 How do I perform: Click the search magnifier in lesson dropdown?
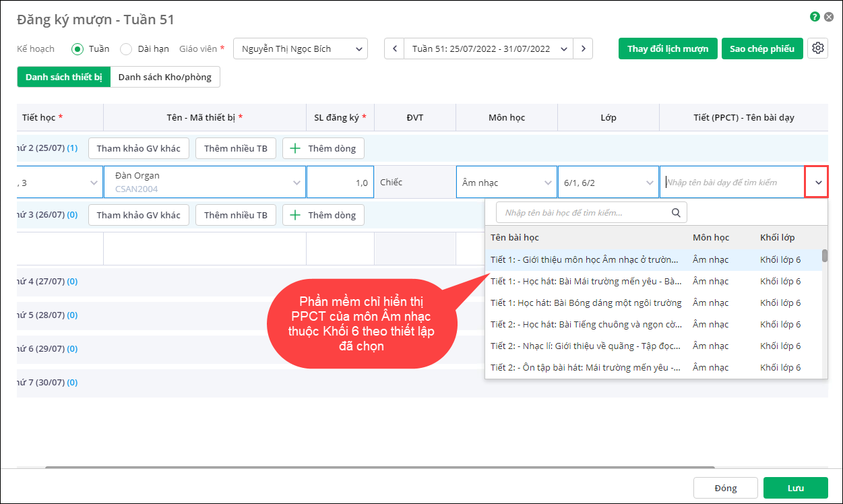point(676,212)
